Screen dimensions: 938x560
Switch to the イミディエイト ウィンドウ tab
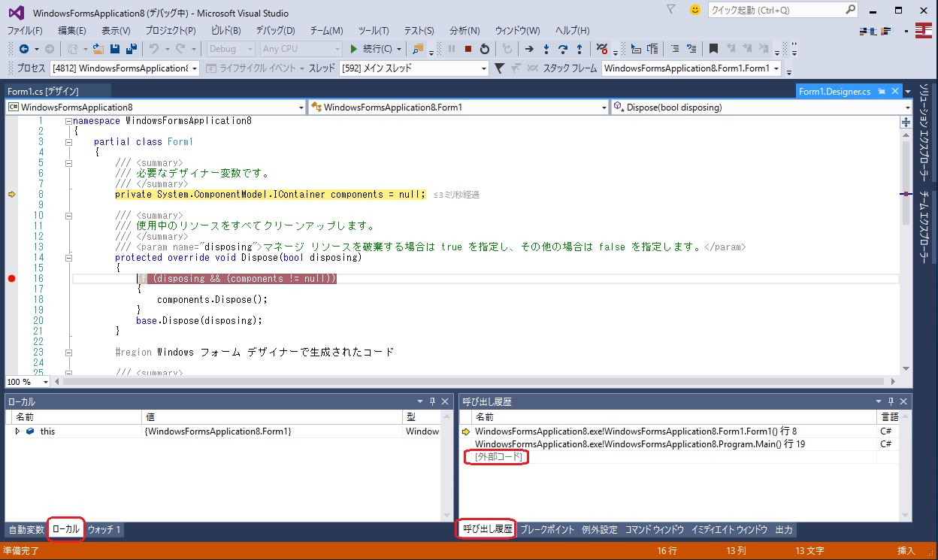(x=729, y=530)
